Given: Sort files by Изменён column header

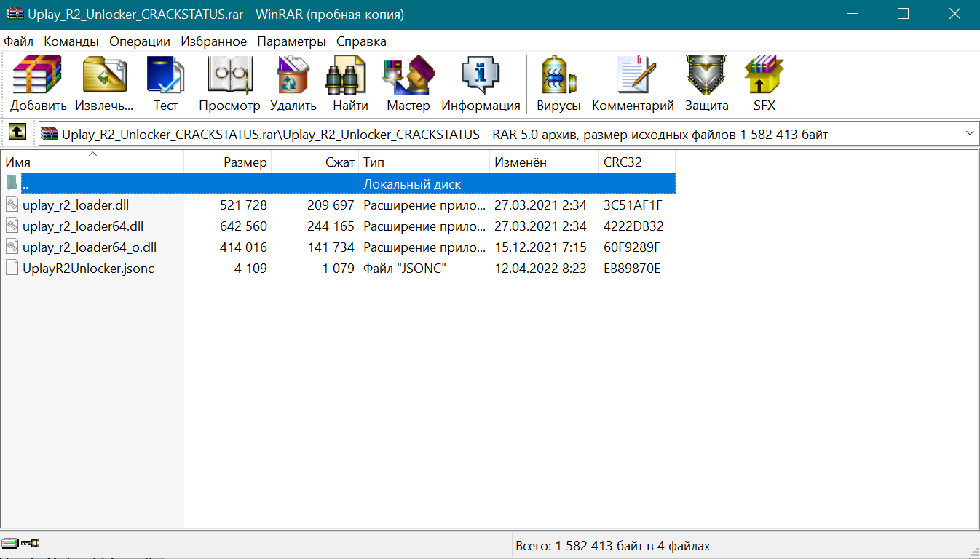Looking at the screenshot, I should tap(545, 162).
